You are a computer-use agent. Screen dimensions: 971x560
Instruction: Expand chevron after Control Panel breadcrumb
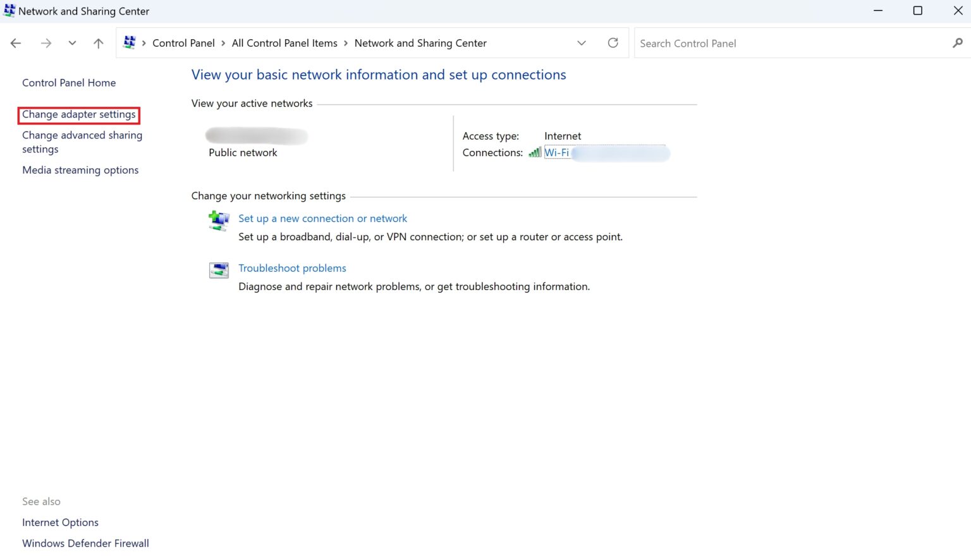click(x=223, y=43)
